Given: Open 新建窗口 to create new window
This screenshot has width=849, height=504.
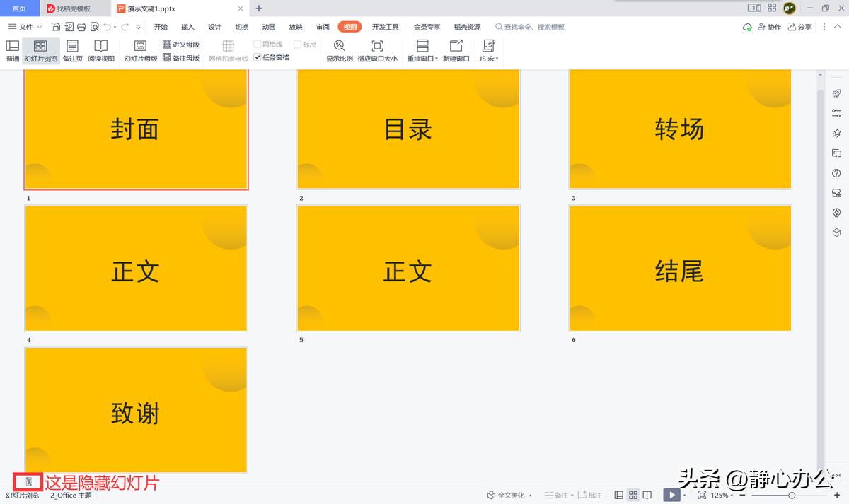Looking at the screenshot, I should click(x=455, y=50).
